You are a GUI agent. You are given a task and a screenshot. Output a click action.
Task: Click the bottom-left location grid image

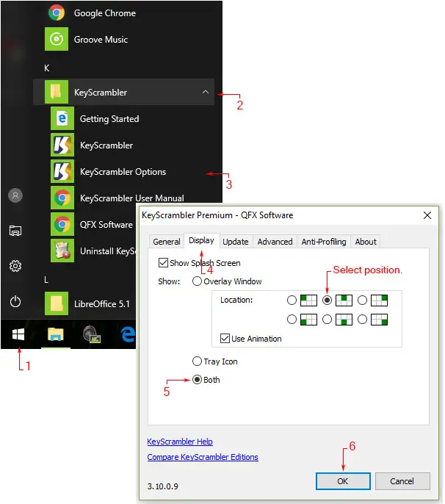coord(308,320)
